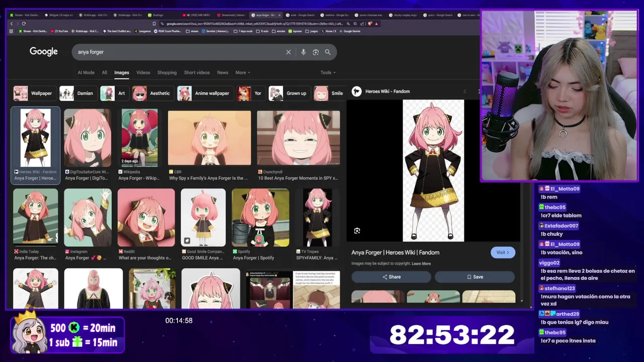The height and width of the screenshot is (362, 644).
Task: Go back to the previous page
Action: pos(12,24)
